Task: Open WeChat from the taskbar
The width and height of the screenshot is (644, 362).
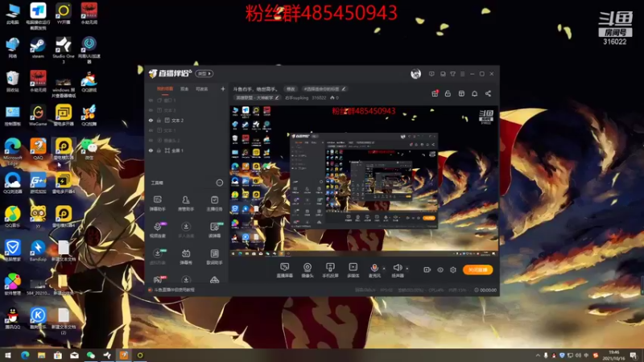Action: (90, 355)
